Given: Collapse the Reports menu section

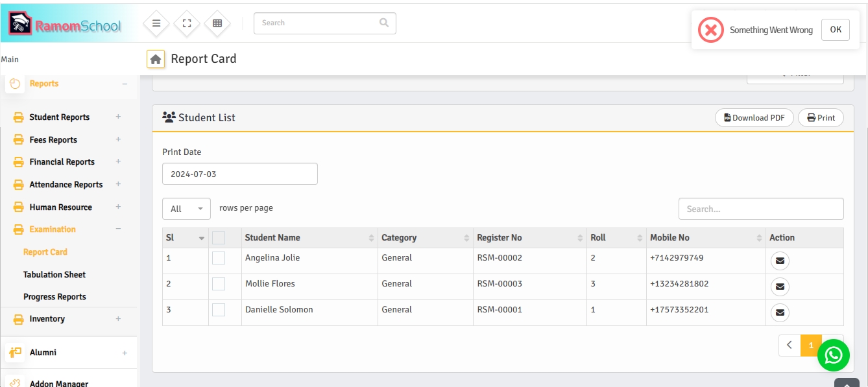Looking at the screenshot, I should click(x=125, y=84).
